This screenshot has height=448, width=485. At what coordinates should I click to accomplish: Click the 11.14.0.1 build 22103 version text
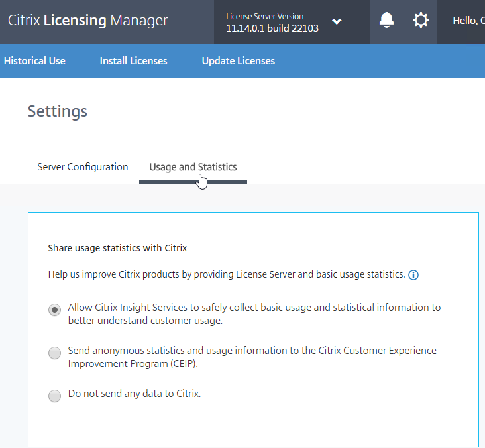pos(272,28)
